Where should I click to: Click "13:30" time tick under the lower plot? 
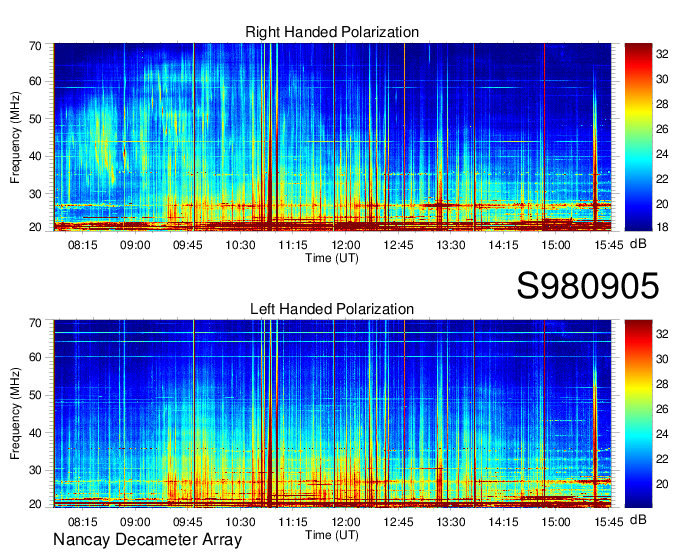(x=451, y=522)
